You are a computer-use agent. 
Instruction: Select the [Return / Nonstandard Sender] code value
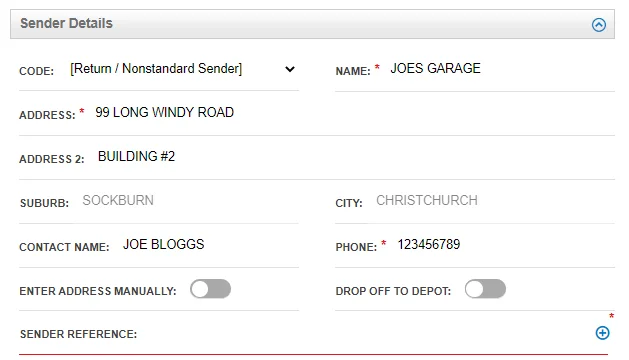(x=156, y=69)
